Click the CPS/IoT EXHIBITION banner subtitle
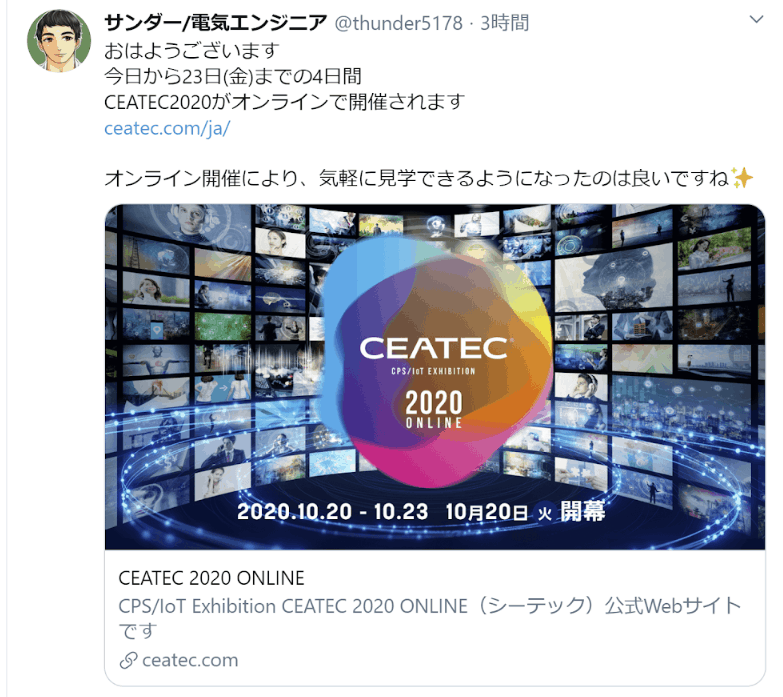 coord(433,371)
